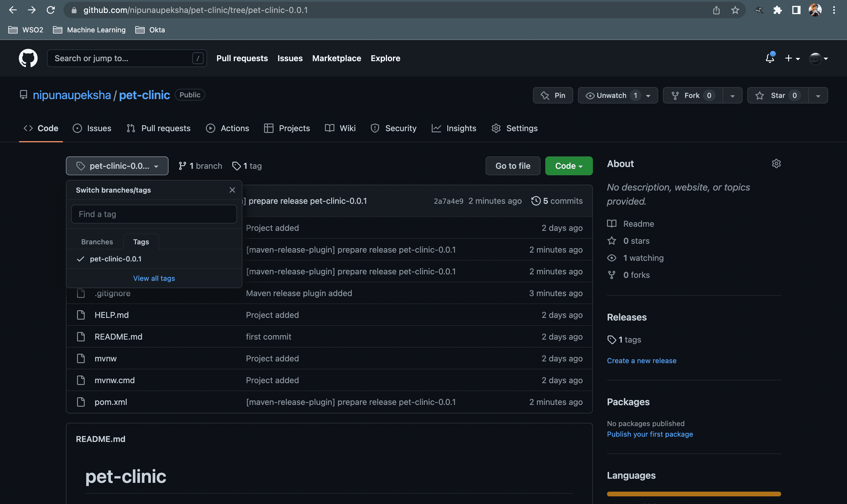Viewport: 847px width, 504px height.
Task: Star the pet-clinic repository
Action: (x=778, y=96)
